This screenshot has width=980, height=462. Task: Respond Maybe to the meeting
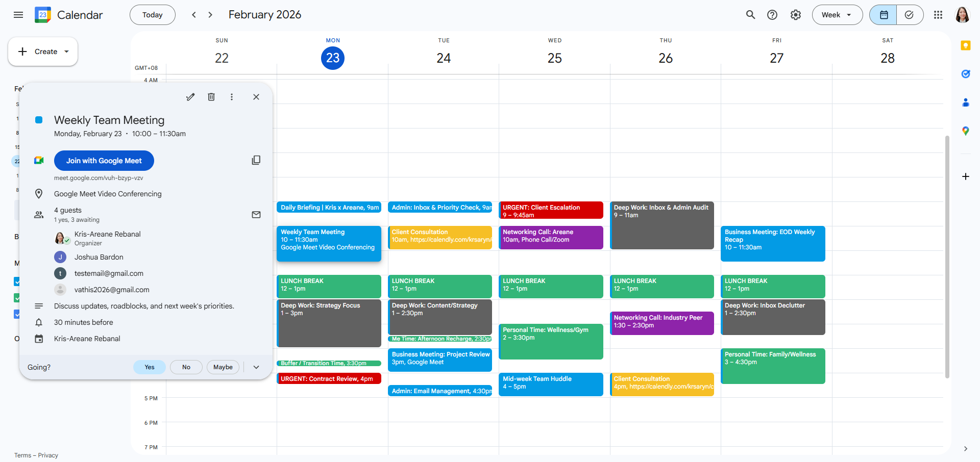pyautogui.click(x=223, y=367)
